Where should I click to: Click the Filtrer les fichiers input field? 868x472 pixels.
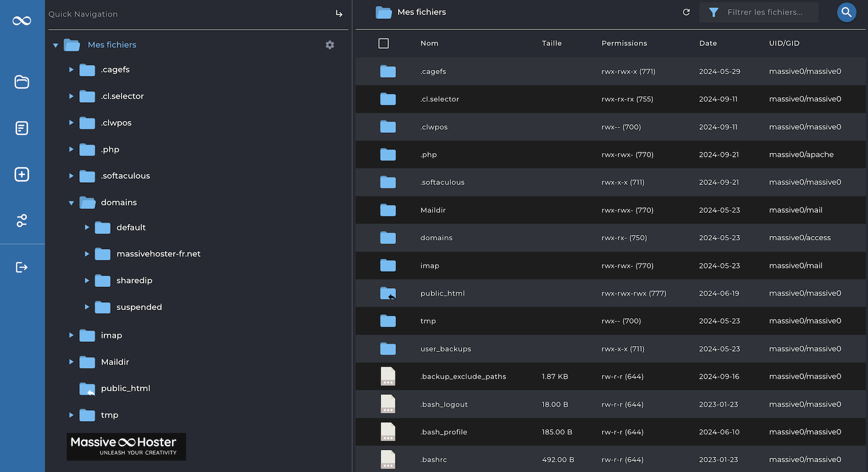[x=765, y=12]
